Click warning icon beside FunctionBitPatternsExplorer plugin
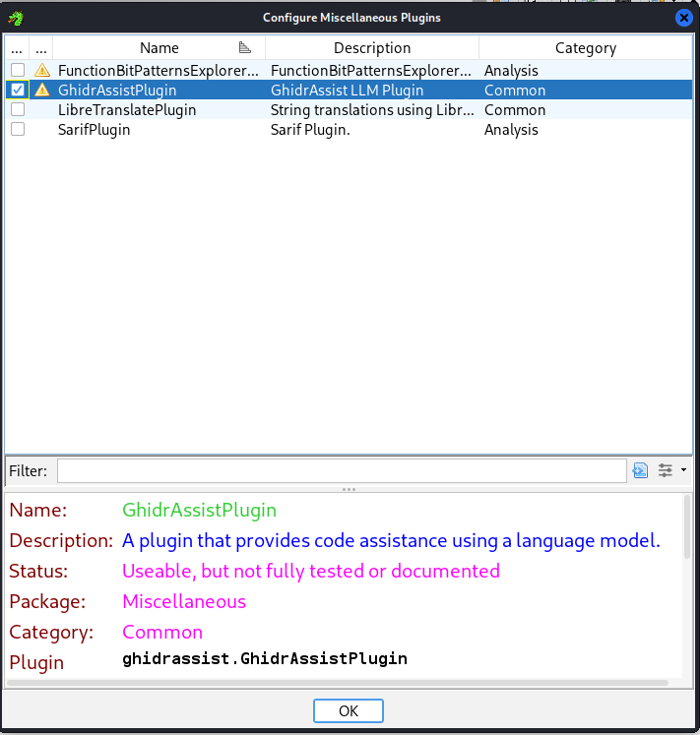This screenshot has height=735, width=700. pos(42,71)
